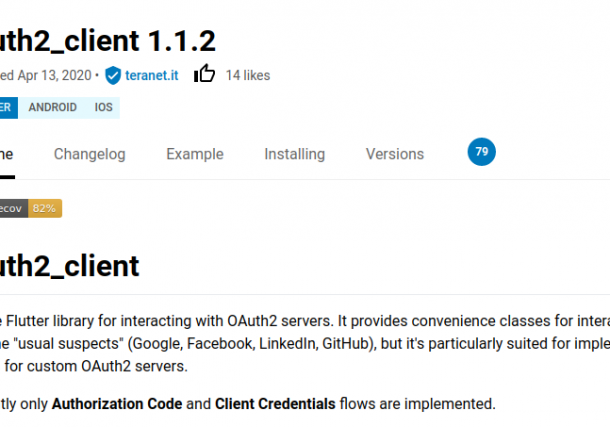Like the package with the thumbs-up icon

point(205,74)
